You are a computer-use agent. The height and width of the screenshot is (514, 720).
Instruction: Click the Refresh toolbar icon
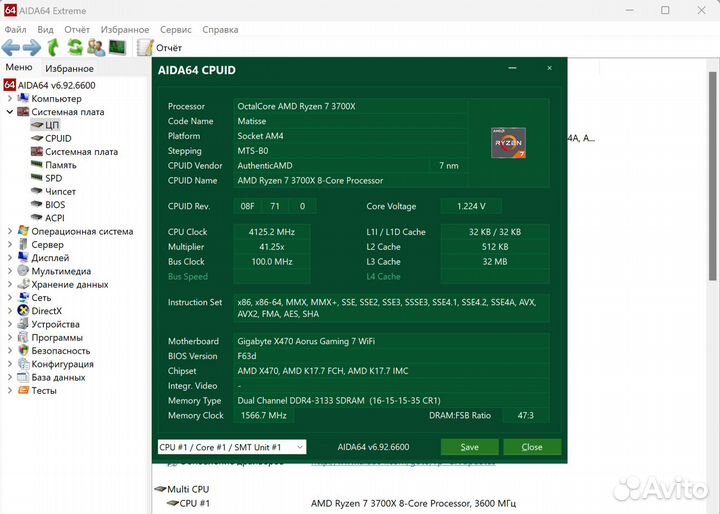75,47
